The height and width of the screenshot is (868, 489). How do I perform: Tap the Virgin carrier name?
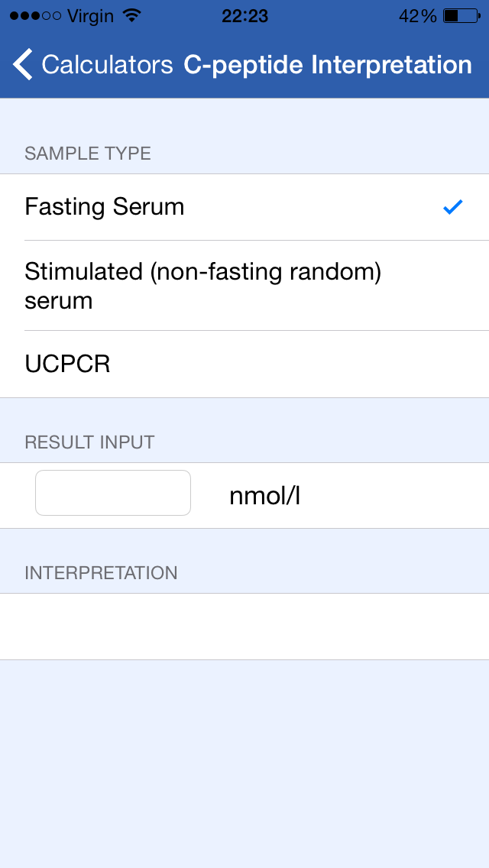(x=90, y=16)
